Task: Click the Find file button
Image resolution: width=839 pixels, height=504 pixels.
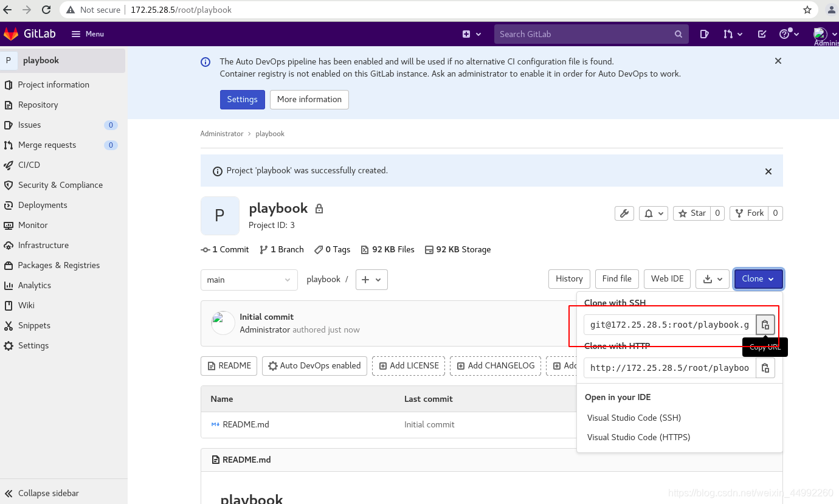Action: click(x=616, y=278)
